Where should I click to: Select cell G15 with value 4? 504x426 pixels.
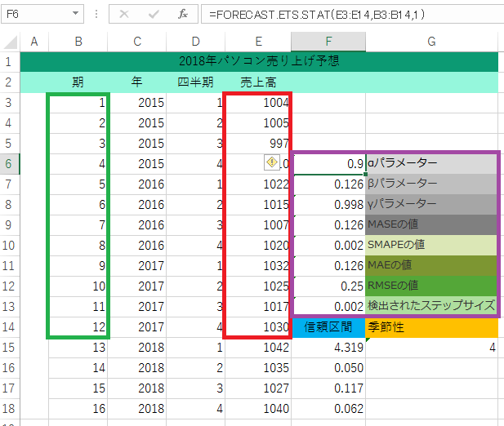pyautogui.click(x=431, y=348)
